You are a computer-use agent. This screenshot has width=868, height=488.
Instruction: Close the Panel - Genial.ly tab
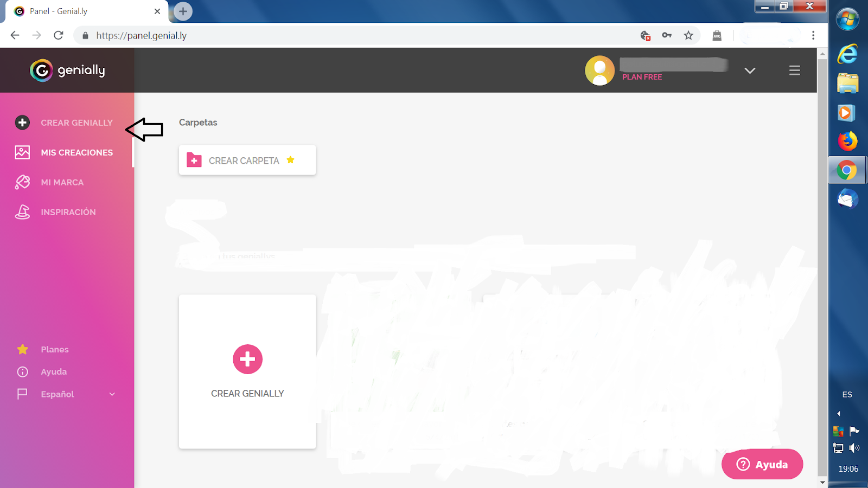[x=157, y=11]
